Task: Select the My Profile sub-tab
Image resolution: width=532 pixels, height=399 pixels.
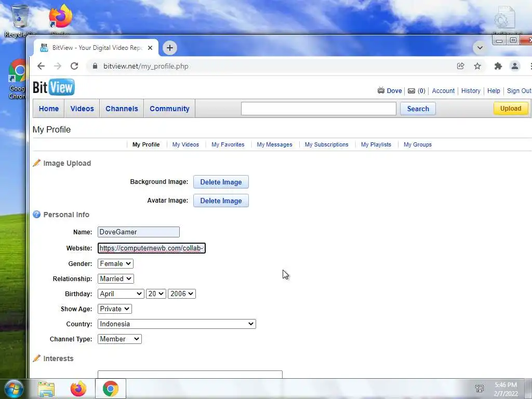Action: point(146,144)
